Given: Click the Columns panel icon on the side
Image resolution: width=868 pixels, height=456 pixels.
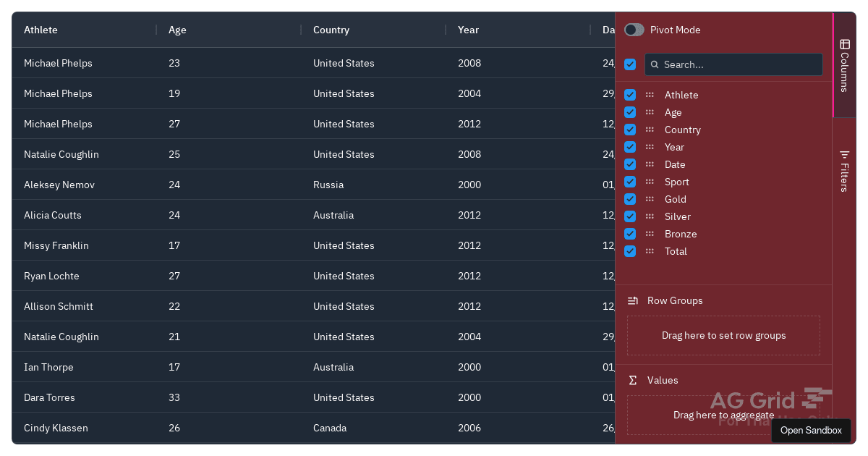Looking at the screenshot, I should point(844,45).
